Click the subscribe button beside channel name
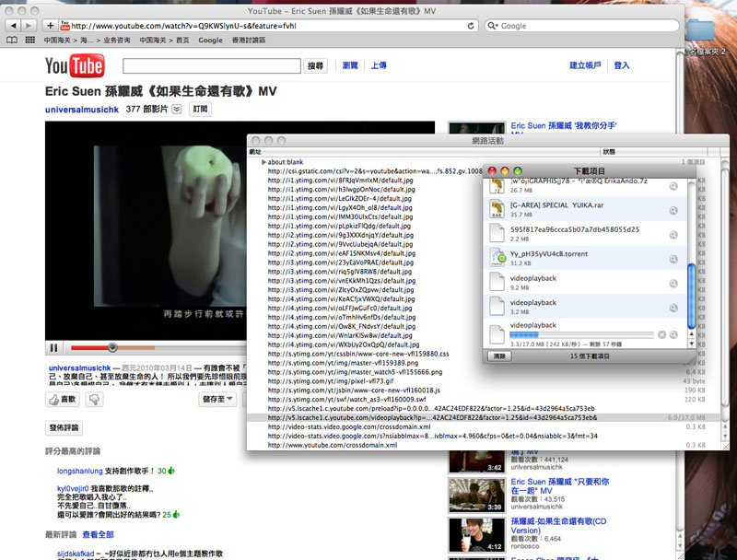The image size is (737, 560). point(199,110)
